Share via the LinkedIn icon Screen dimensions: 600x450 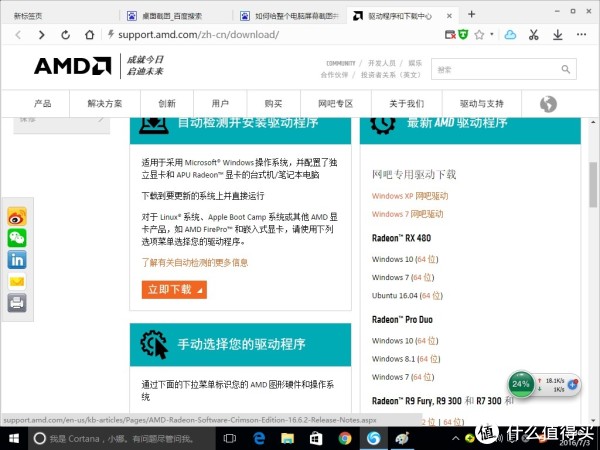click(x=17, y=260)
